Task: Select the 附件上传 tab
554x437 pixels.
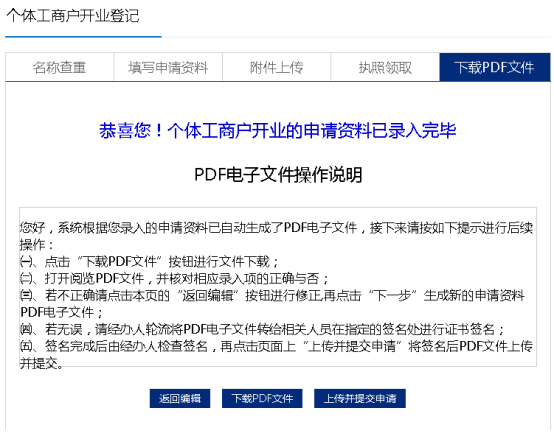Action: (x=276, y=67)
